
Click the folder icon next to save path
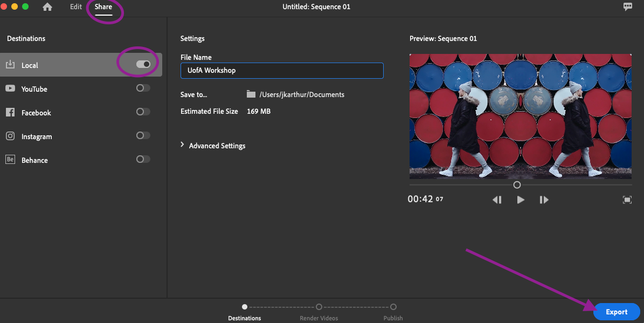251,94
